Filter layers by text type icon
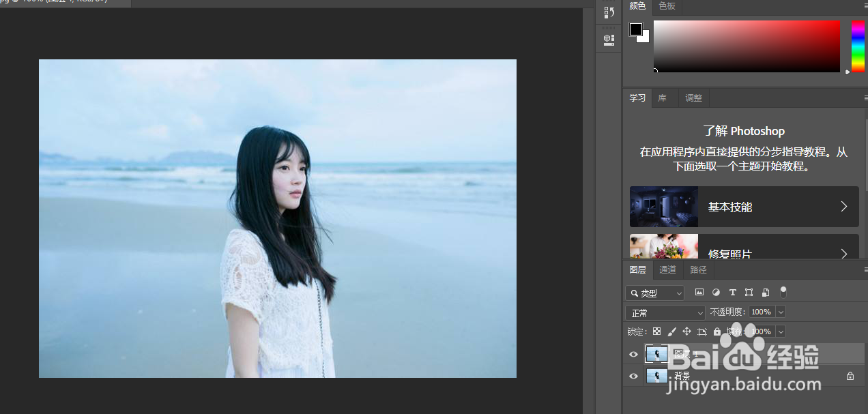868x414 pixels. point(733,292)
